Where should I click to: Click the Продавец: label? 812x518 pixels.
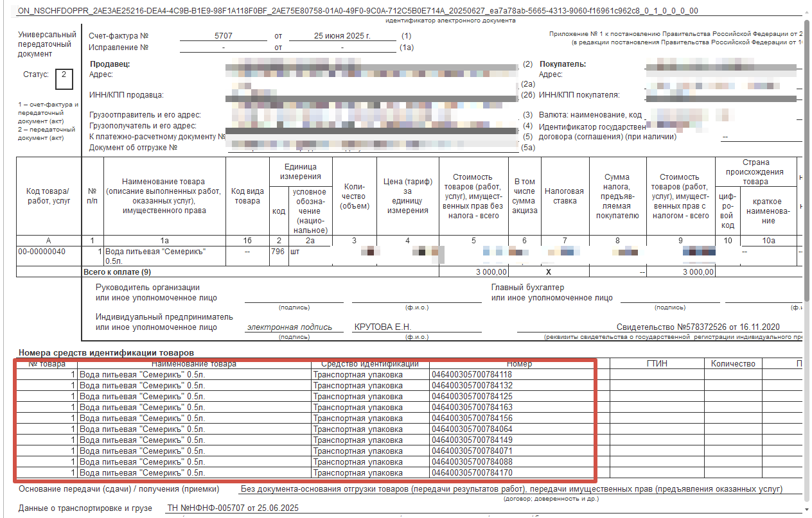(110, 64)
